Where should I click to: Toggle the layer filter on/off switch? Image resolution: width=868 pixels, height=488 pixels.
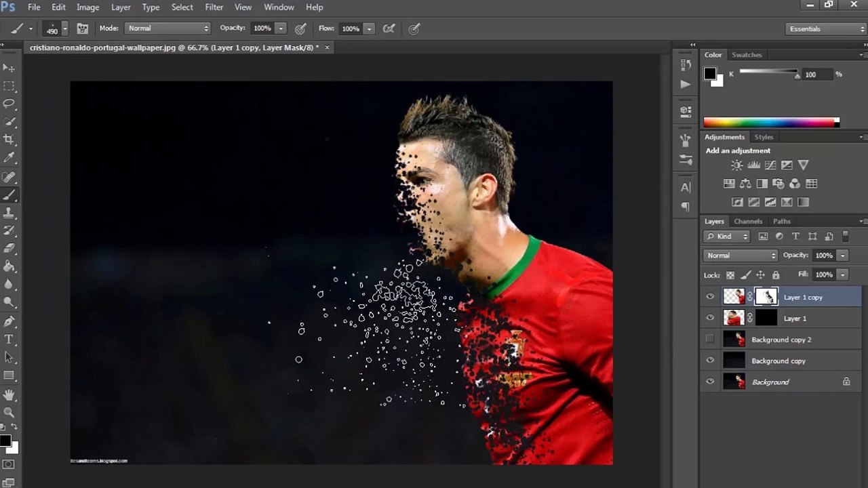[x=845, y=236]
